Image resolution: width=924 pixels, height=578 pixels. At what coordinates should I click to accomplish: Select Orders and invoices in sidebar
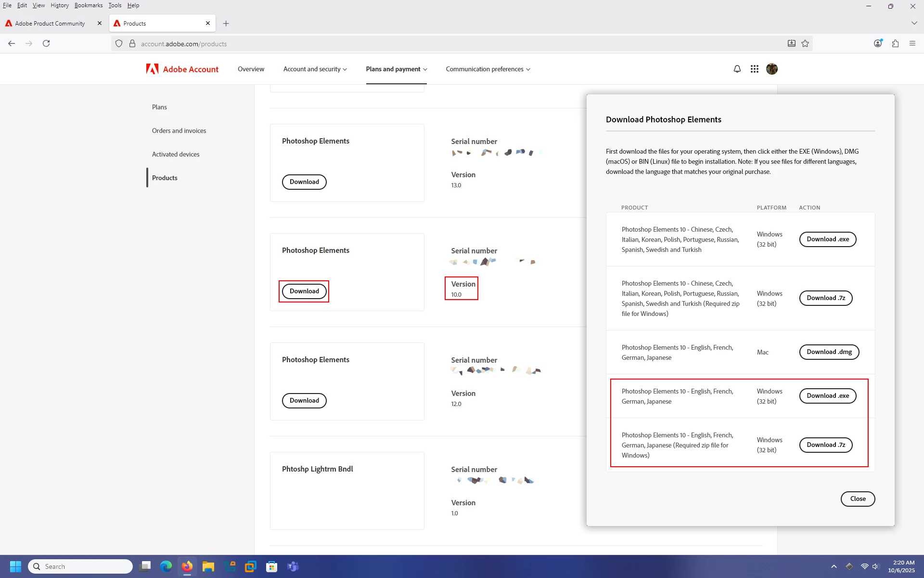179,131
